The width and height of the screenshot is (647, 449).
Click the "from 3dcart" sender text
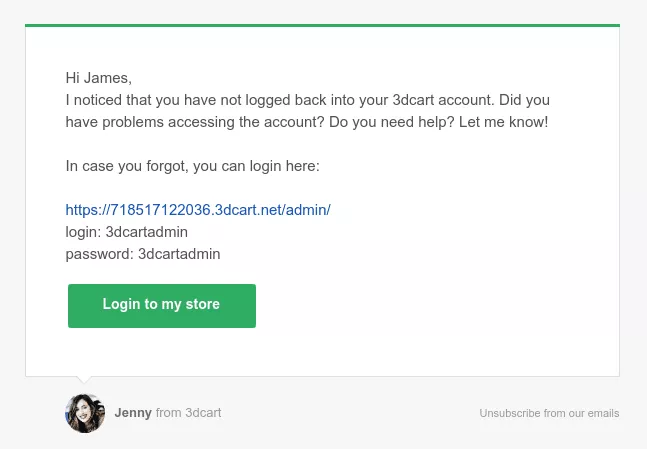189,413
